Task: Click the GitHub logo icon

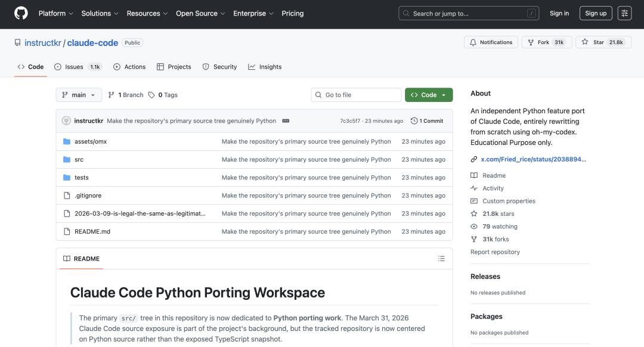Action: [x=21, y=13]
